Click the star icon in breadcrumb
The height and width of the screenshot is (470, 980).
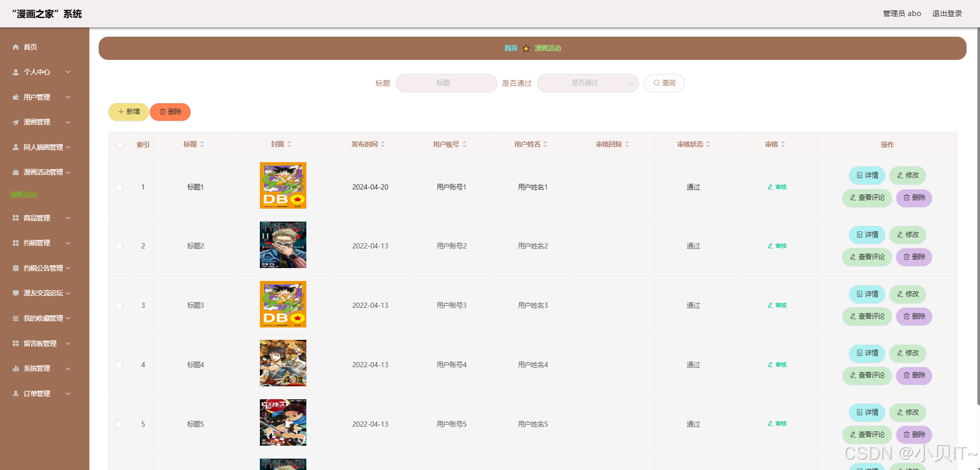(x=526, y=49)
